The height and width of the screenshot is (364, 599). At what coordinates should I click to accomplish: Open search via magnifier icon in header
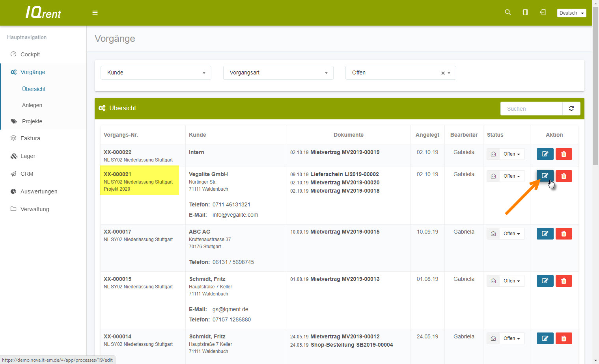[x=508, y=13]
